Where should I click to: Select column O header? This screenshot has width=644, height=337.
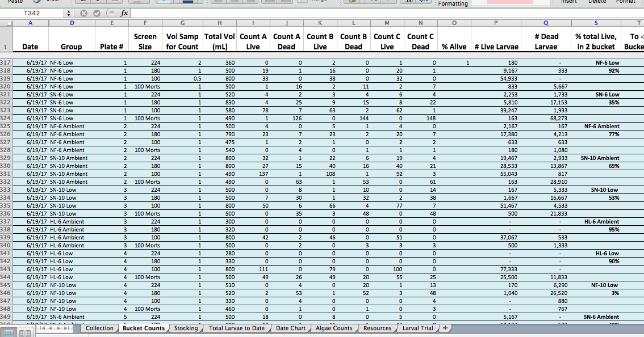pyautogui.click(x=454, y=23)
